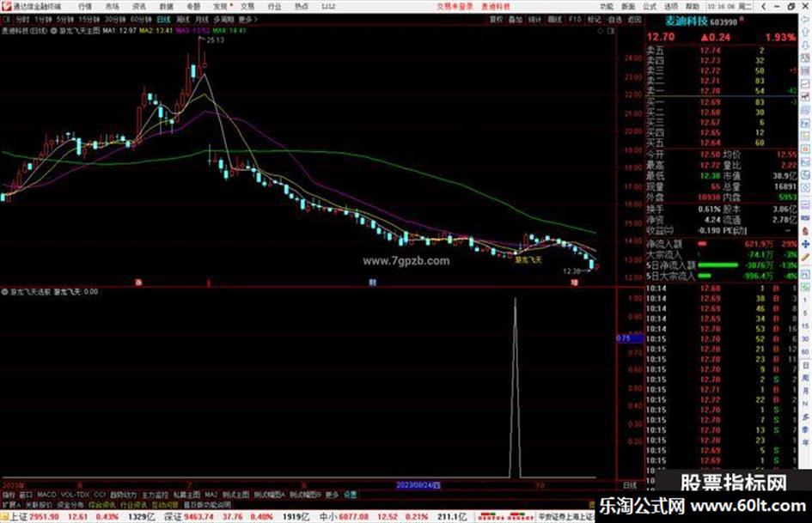Image resolution: width=812 pixels, height=523 pixels.
Task: Switch to the 30分钟 period tab
Action: click(x=115, y=19)
